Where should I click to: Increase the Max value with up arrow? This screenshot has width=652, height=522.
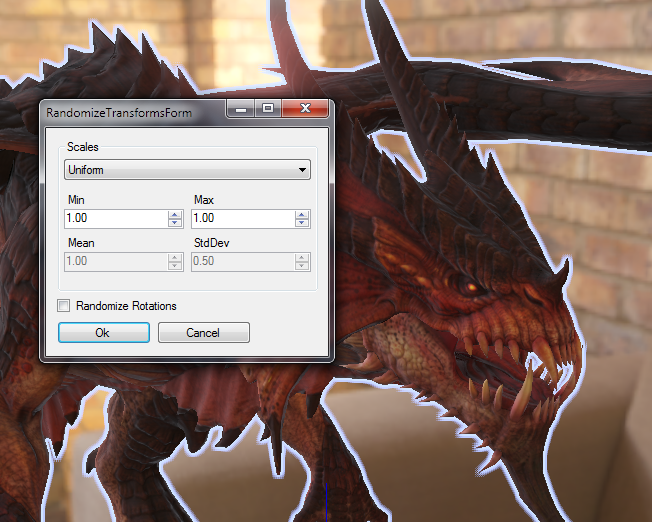302,214
